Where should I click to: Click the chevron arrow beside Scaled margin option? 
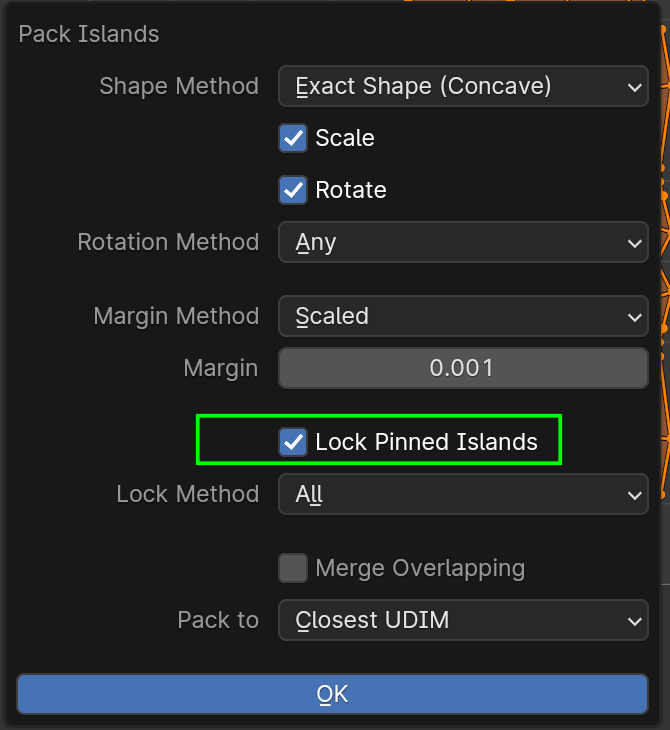(x=634, y=317)
